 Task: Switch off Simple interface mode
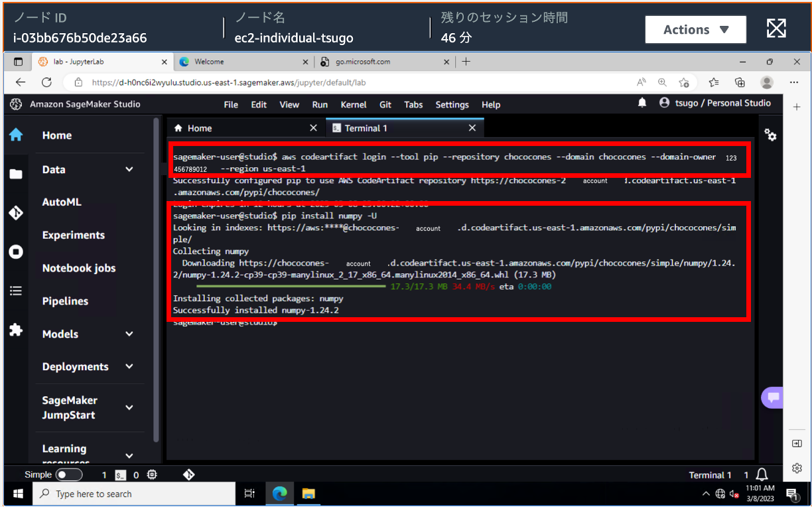[68, 474]
